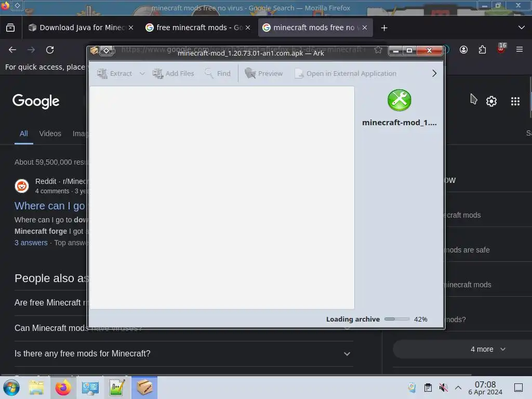Open Firefox extensions puzzle icon
This screenshot has width=532, height=399.
tap(482, 50)
